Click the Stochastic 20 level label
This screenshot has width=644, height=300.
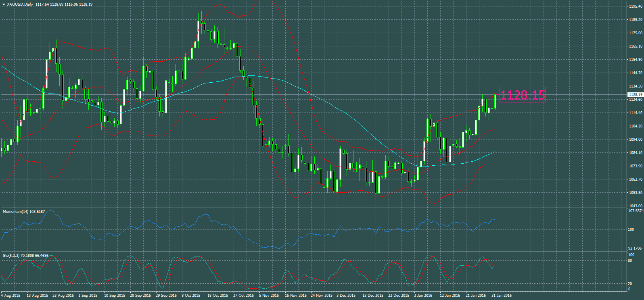[630, 284]
